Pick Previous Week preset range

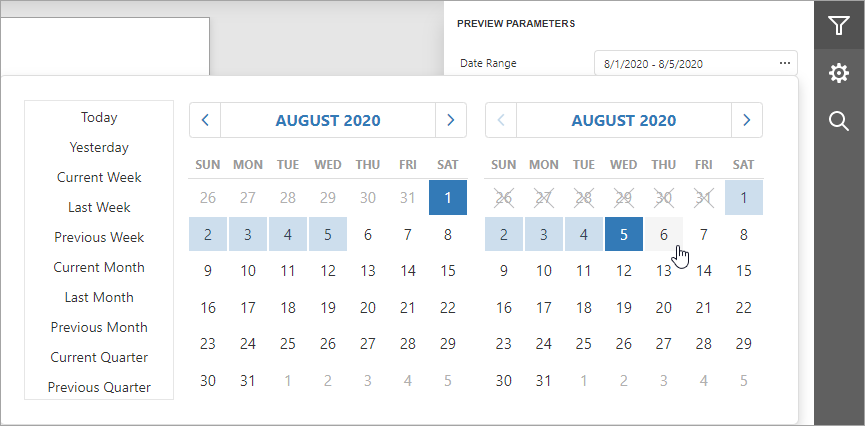[99, 237]
